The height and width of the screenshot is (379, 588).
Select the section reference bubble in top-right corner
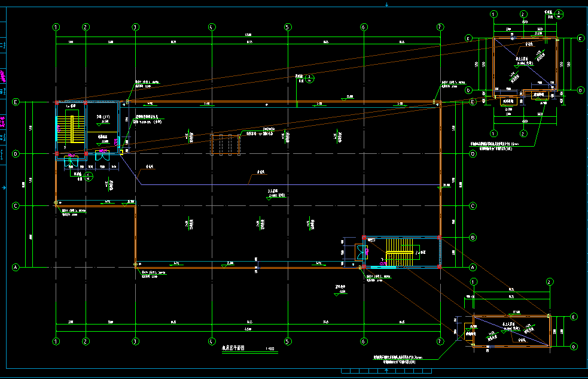[x=560, y=15]
